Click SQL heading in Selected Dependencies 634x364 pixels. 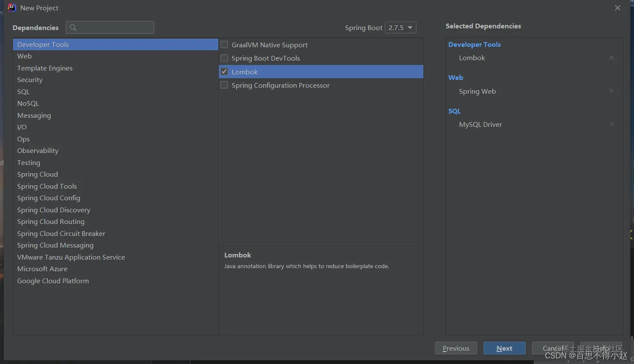[454, 111]
